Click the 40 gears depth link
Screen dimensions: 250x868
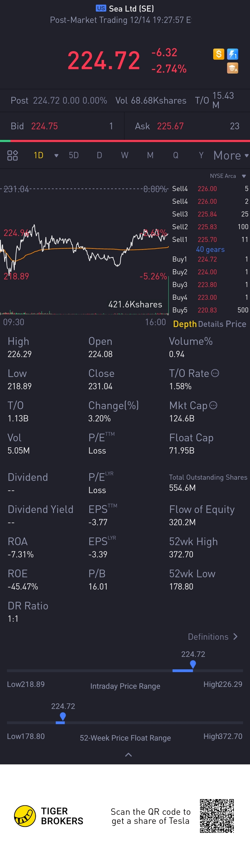[x=210, y=249]
